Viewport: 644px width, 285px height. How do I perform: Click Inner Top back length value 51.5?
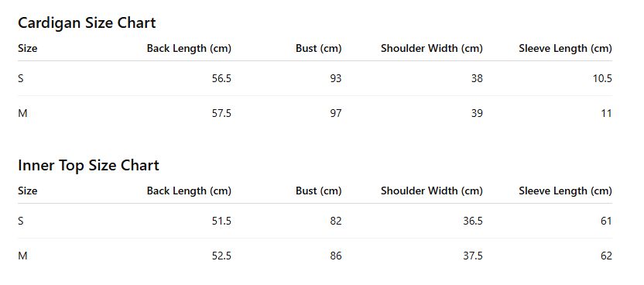pos(221,221)
